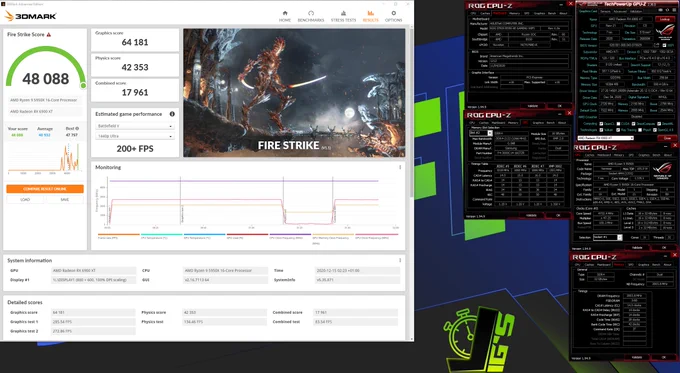Show info for Estimated game performance

point(172,114)
